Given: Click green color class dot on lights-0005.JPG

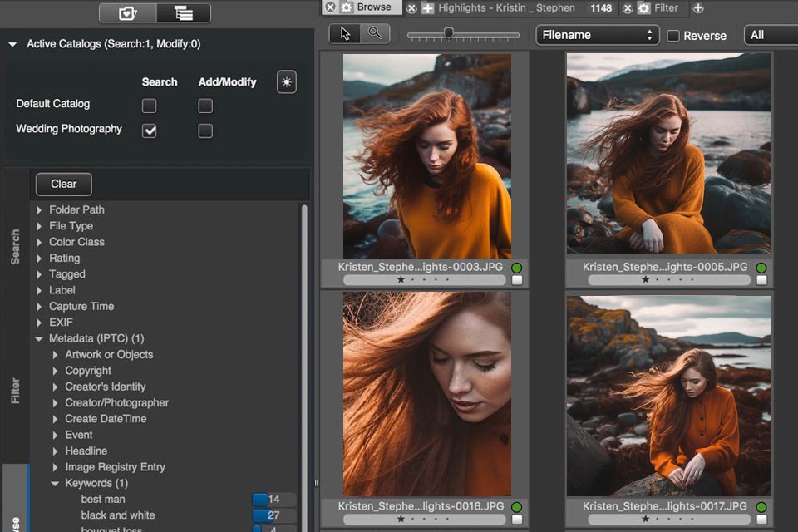Looking at the screenshot, I should [x=761, y=268].
